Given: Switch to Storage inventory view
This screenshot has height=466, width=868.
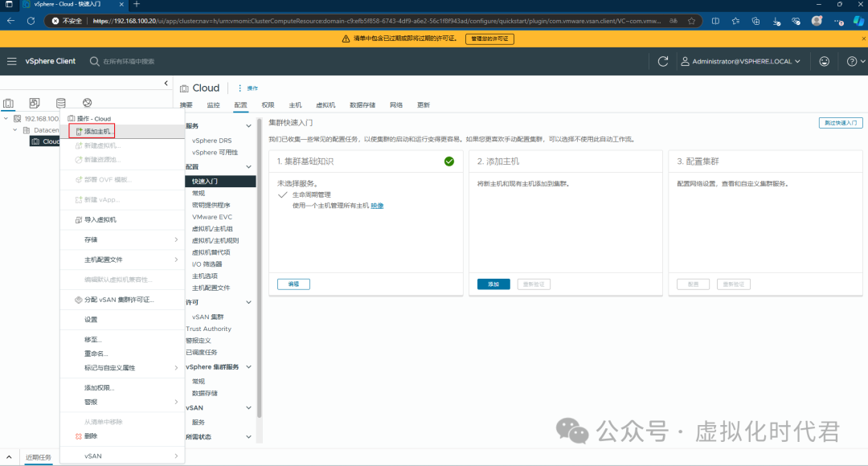Looking at the screenshot, I should pos(61,103).
